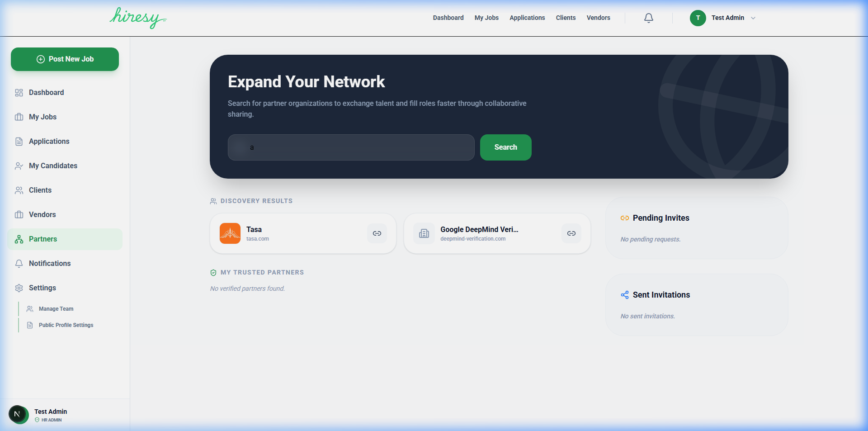
Task: Click the Clients people icon in sidebar
Action: click(19, 190)
